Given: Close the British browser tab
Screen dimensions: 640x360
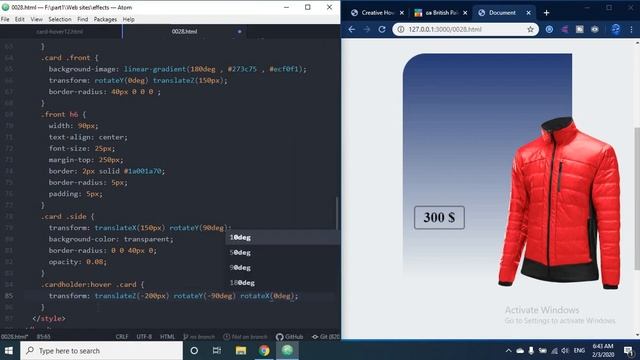Looking at the screenshot, I should (465, 13).
